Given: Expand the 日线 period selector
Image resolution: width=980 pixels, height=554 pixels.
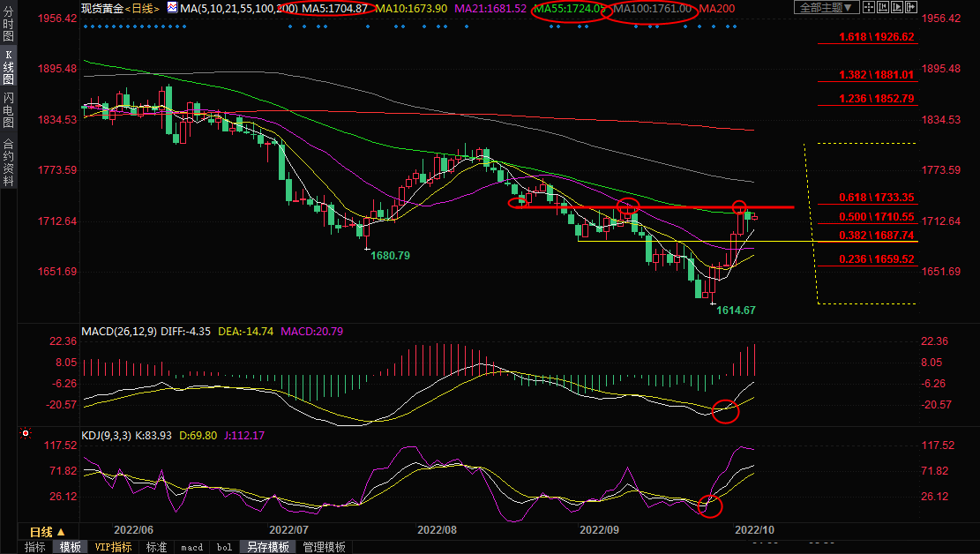Looking at the screenshot, I should pyautogui.click(x=47, y=532).
